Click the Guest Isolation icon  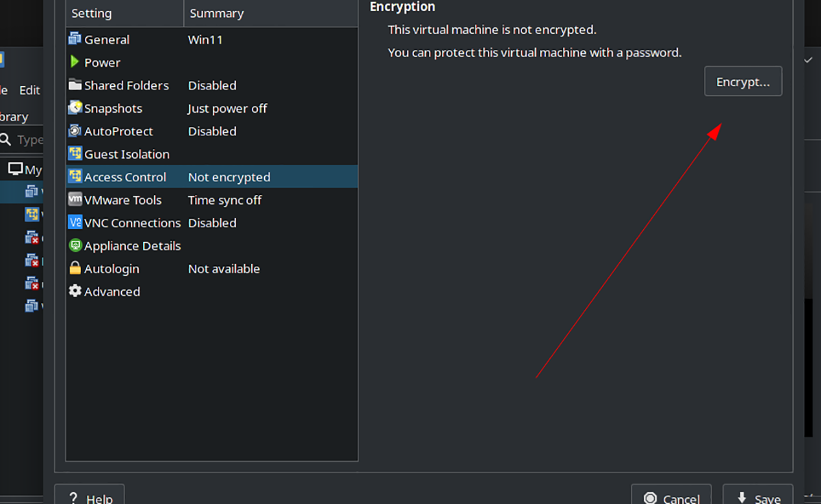(x=75, y=154)
